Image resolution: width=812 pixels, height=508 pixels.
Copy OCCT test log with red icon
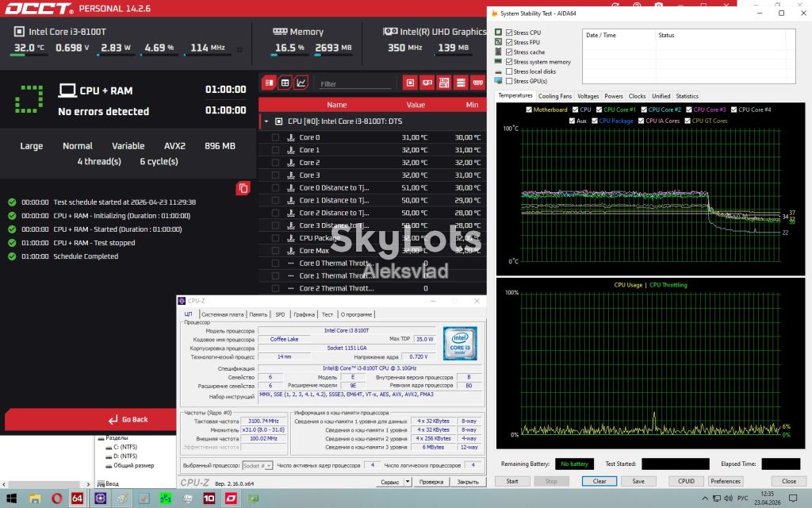[x=243, y=188]
